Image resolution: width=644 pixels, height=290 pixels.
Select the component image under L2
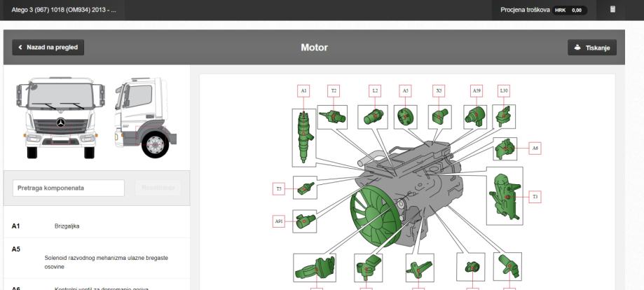coord(373,117)
